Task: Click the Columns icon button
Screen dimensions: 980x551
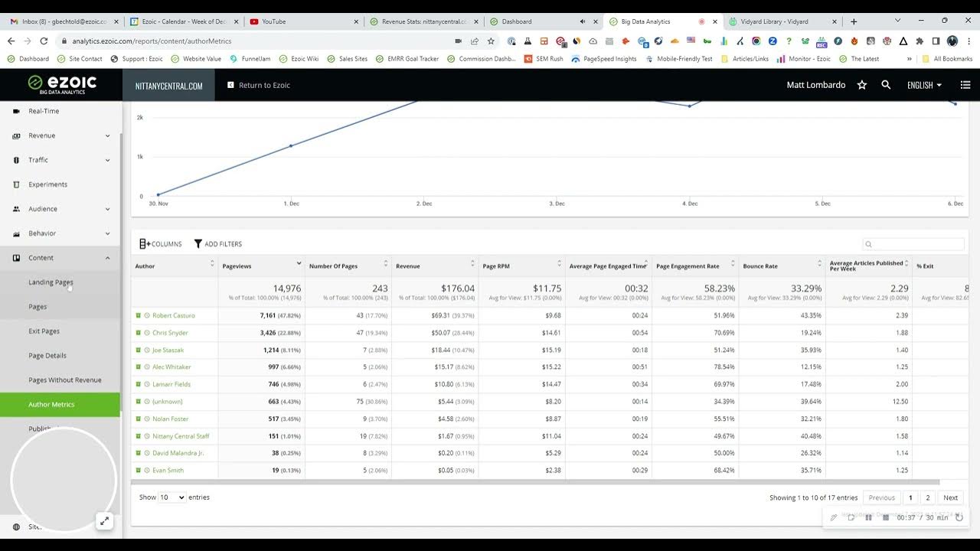Action: (161, 244)
